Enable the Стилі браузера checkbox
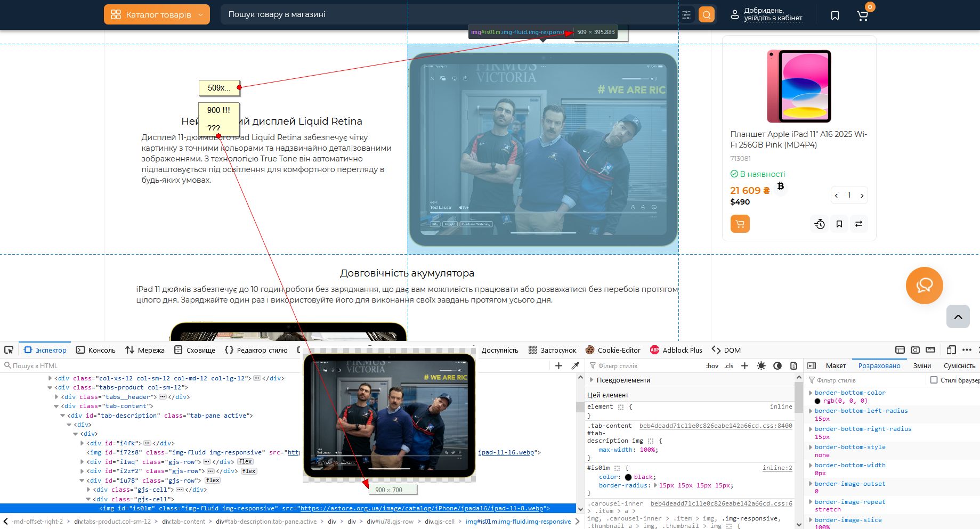Image resolution: width=980 pixels, height=529 pixels. [934, 380]
